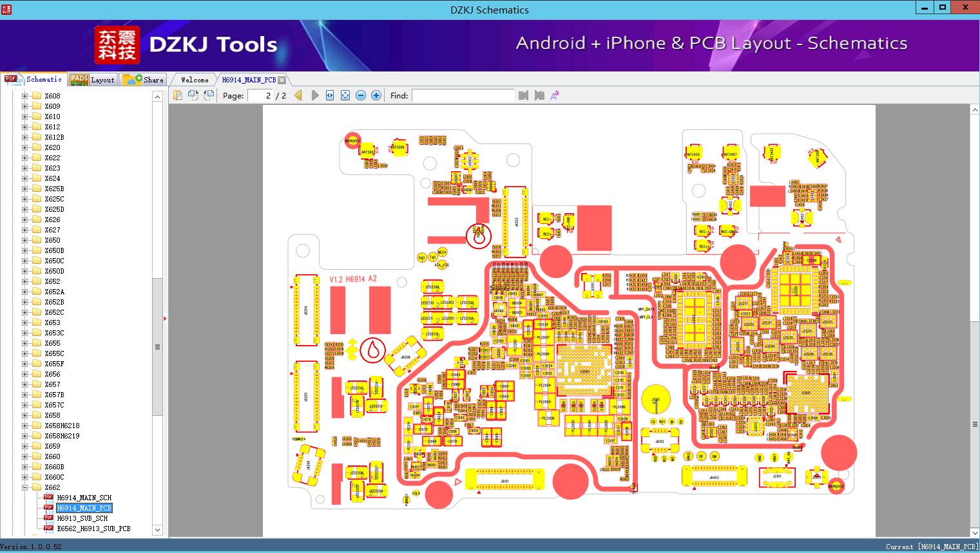Expand the X608 folder
This screenshot has width=980, height=553.
25,96
